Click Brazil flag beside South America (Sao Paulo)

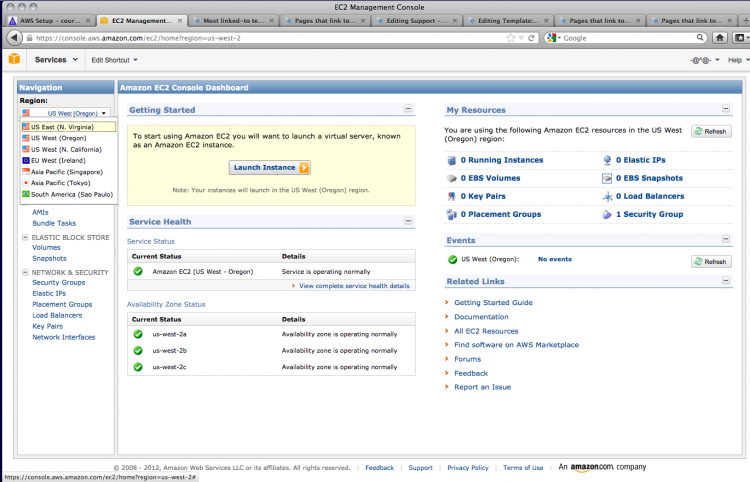click(26, 194)
